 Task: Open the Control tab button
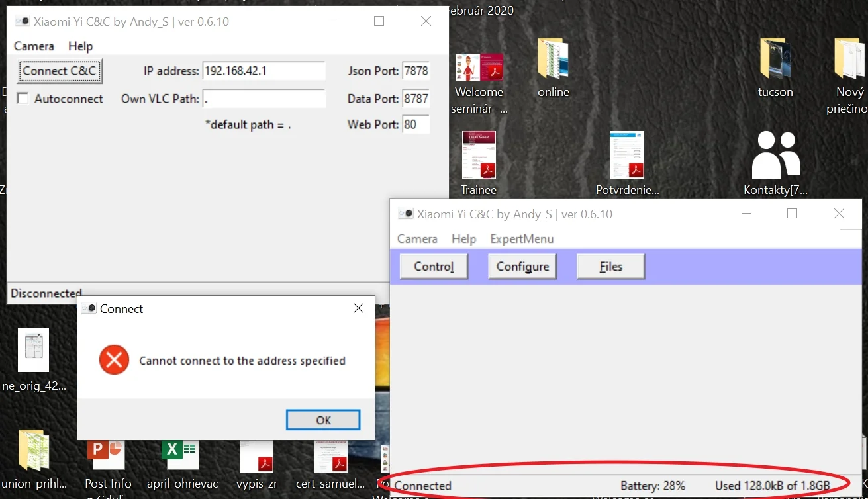pyautogui.click(x=434, y=267)
